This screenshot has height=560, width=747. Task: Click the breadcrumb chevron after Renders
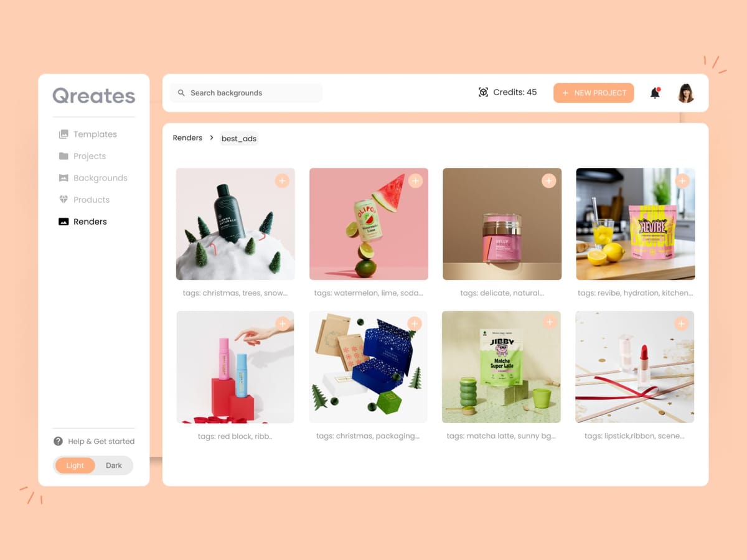212,138
